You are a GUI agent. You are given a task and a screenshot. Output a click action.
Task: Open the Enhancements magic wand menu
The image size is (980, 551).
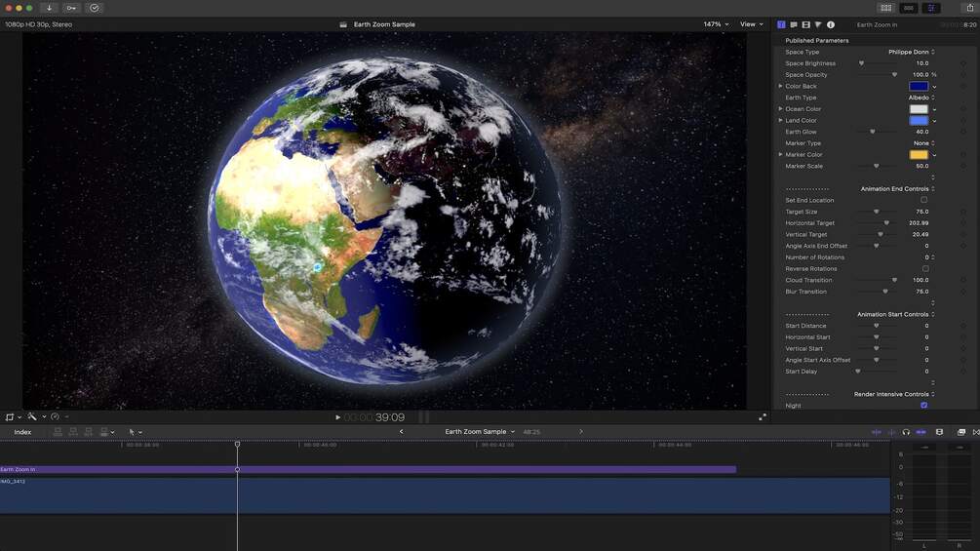[x=35, y=416]
